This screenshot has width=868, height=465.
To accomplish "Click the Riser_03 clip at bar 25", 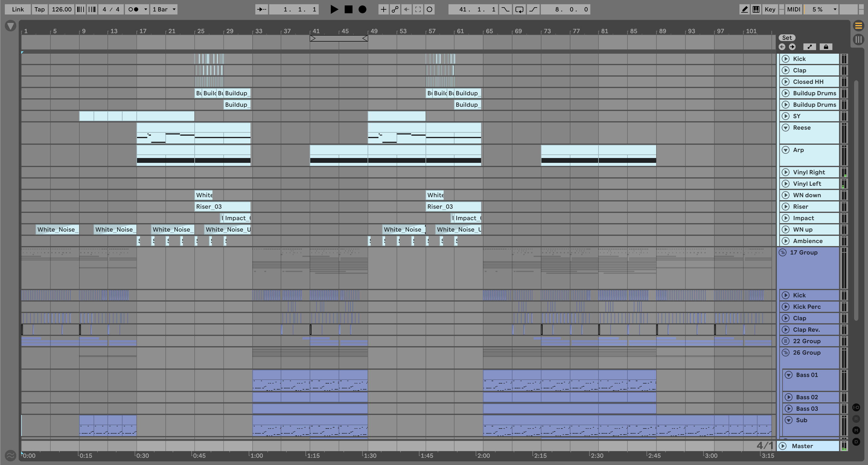I will point(222,206).
